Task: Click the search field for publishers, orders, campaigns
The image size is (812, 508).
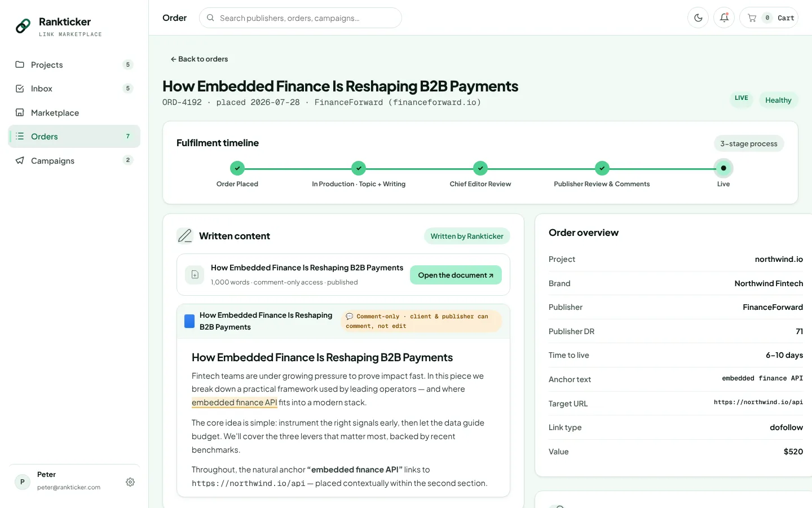Action: click(301, 18)
